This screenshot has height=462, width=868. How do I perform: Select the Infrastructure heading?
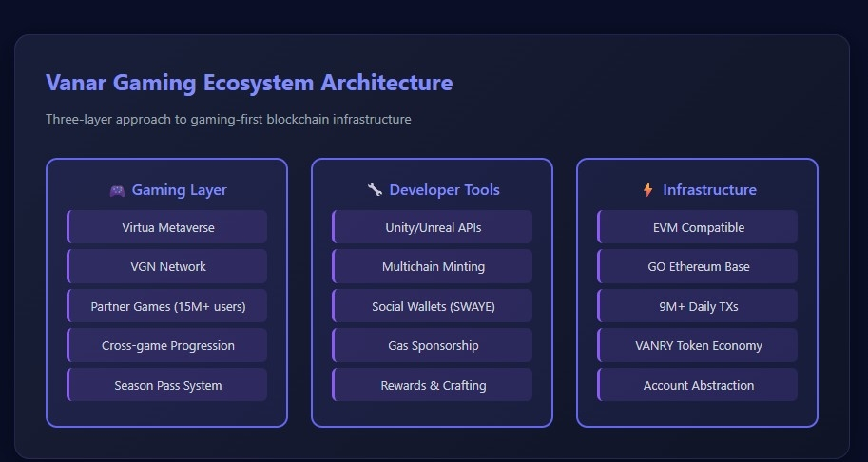pos(709,190)
